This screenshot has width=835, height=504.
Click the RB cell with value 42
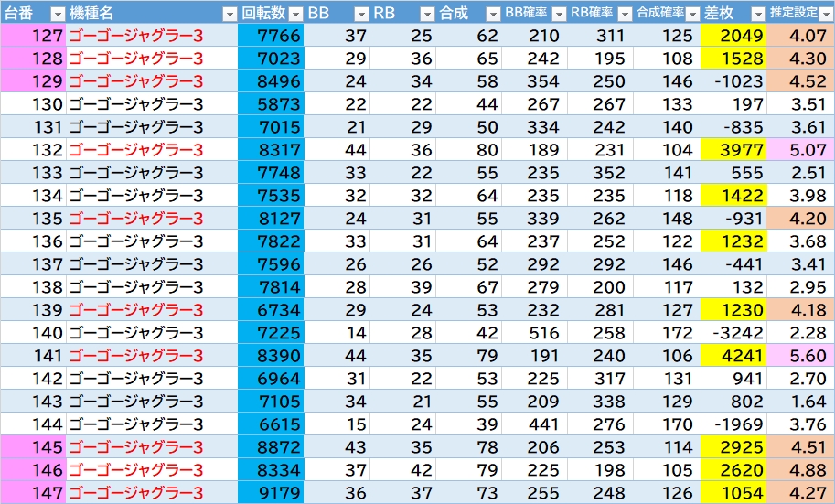[x=402, y=470]
